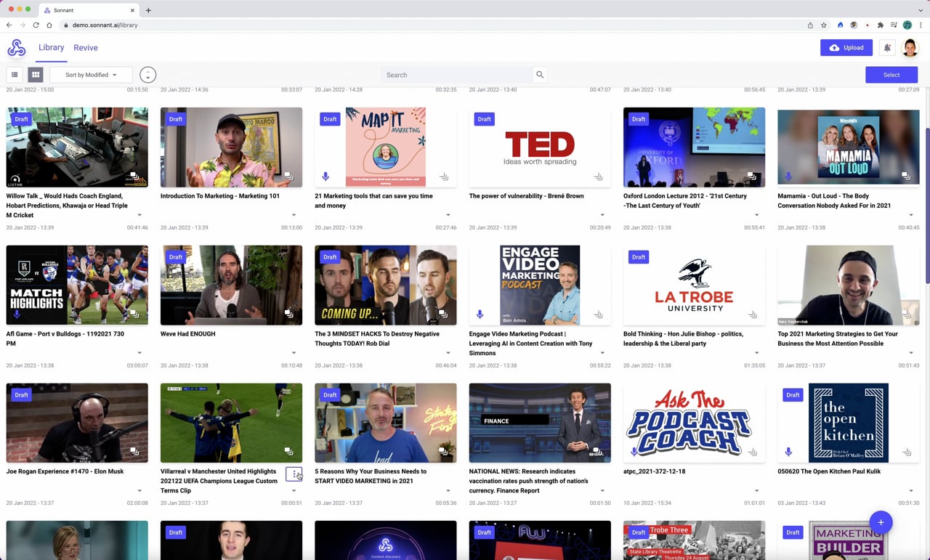Click the microphone icon on Afl Game Match Highlights card
The width and height of the screenshot is (930, 560).
[17, 315]
